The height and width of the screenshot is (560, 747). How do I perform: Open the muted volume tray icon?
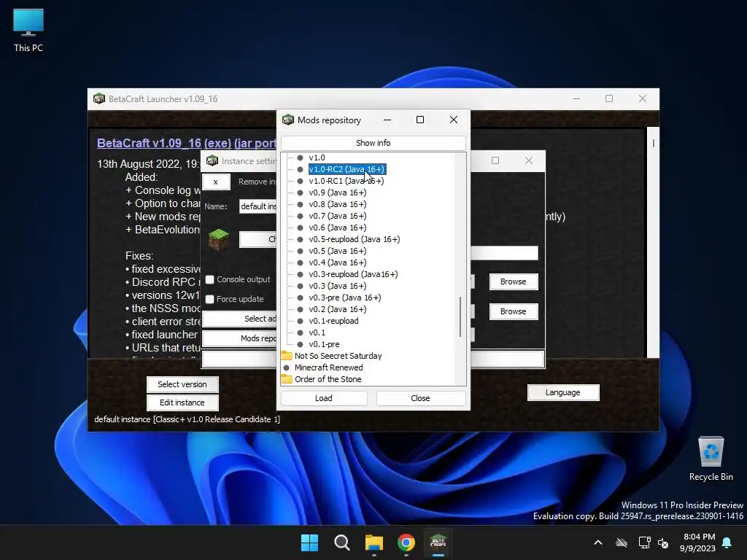click(662, 542)
